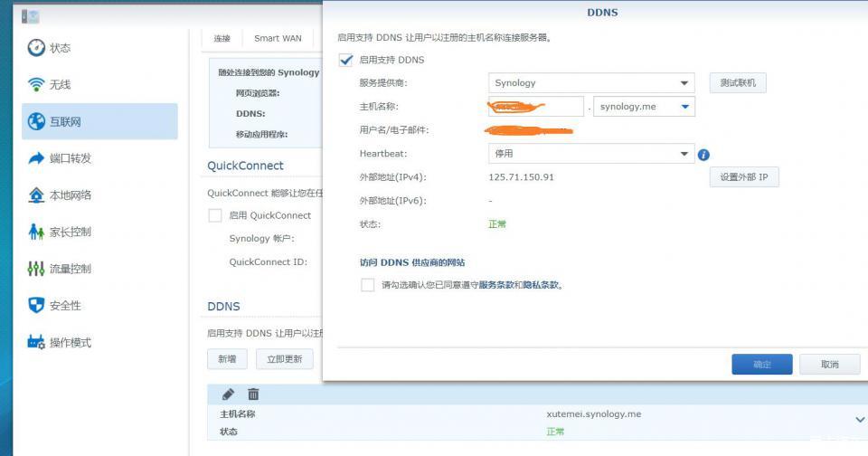Viewport: 868px width, 456px height.
Task: Click the trash delete icon in DDNS list
Action: tap(253, 394)
